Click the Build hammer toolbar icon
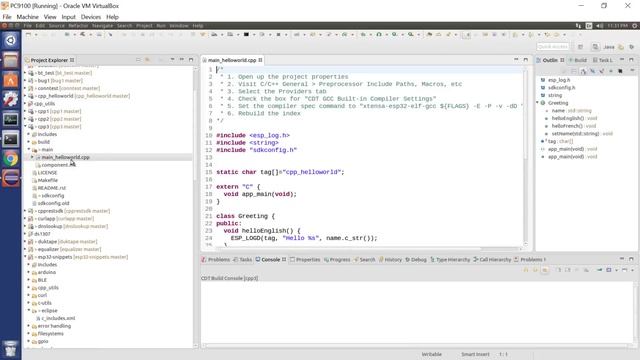 pyautogui.click(x=82, y=35)
